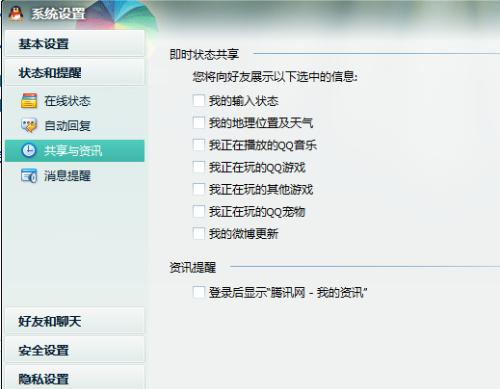
Task: Click the QQ penguin logo icon
Action: [x=16, y=14]
